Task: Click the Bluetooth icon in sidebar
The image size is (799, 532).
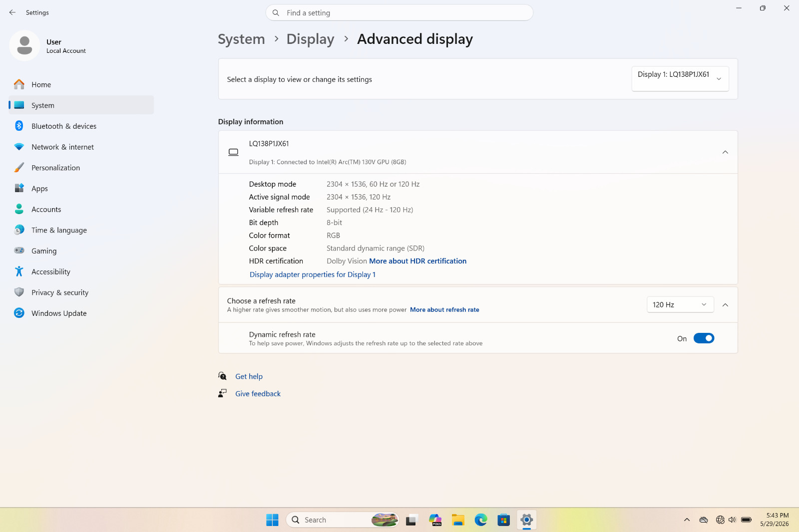Action: 19,126
